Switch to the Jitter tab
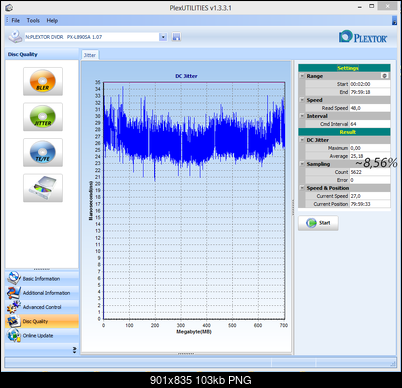Image resolution: width=402 pixels, height=388 pixels. pos(90,55)
